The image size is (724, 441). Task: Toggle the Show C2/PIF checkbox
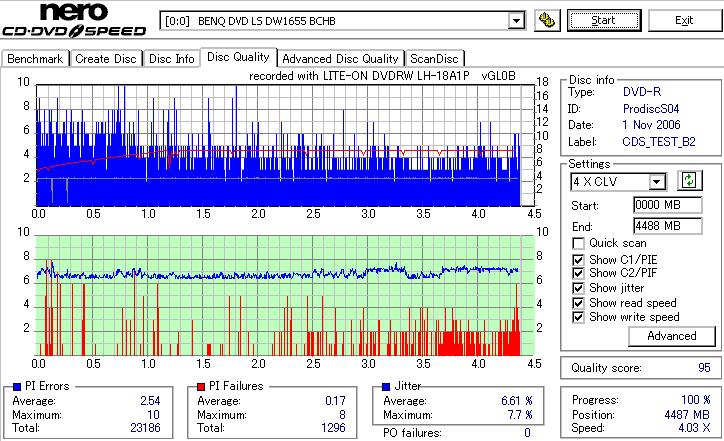coord(578,273)
